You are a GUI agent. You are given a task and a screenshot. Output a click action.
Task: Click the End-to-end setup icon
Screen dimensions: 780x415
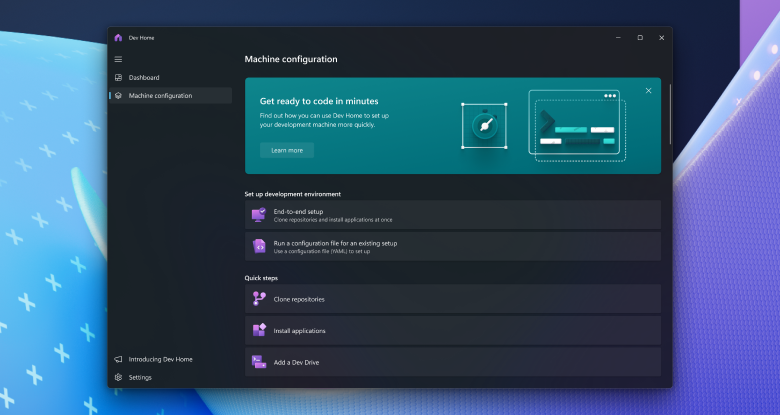pos(259,215)
